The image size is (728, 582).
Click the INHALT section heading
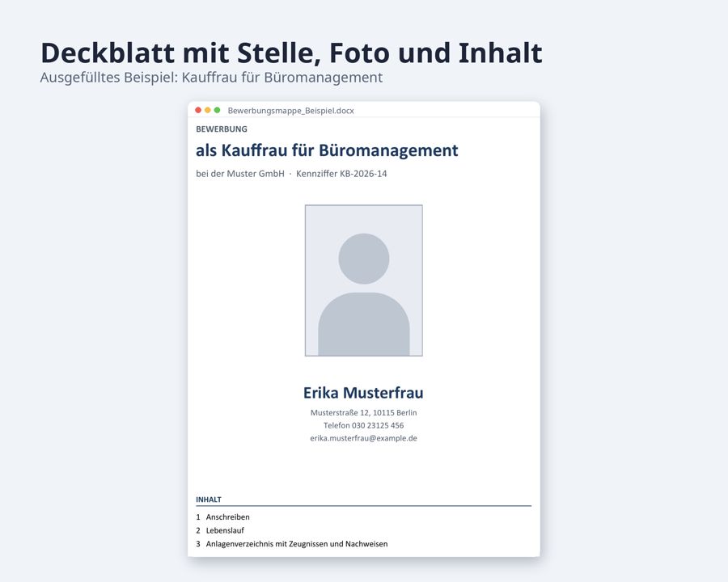tap(209, 500)
